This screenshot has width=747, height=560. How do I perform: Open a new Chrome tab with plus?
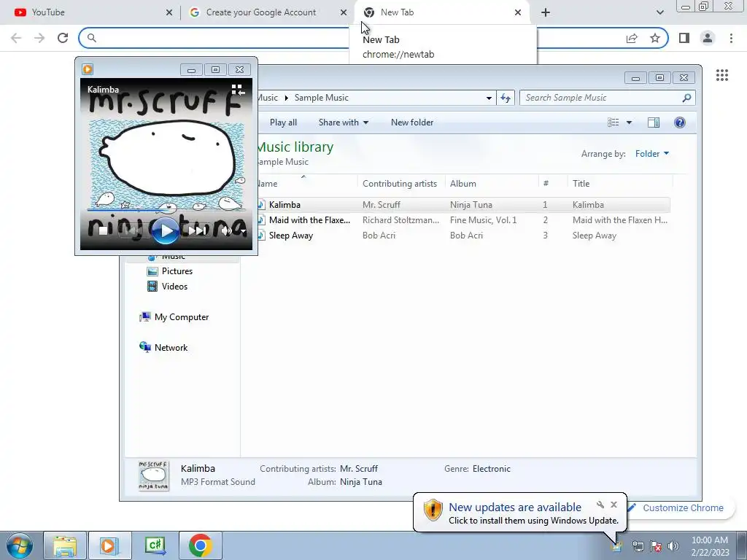coord(546,12)
